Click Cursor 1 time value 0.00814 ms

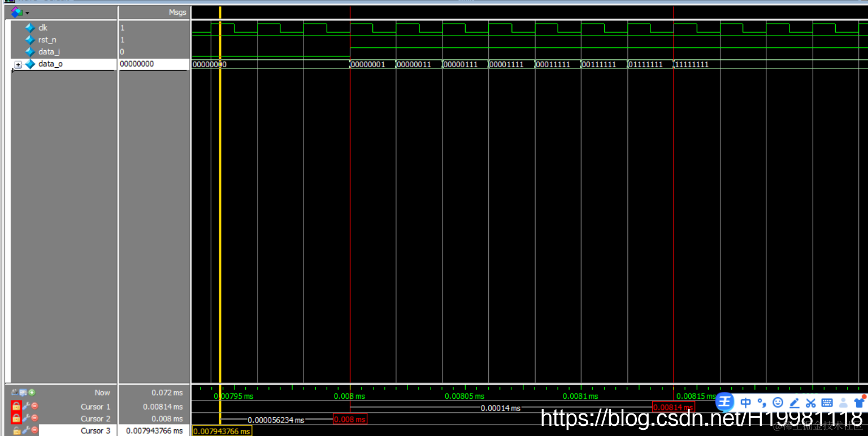163,407
